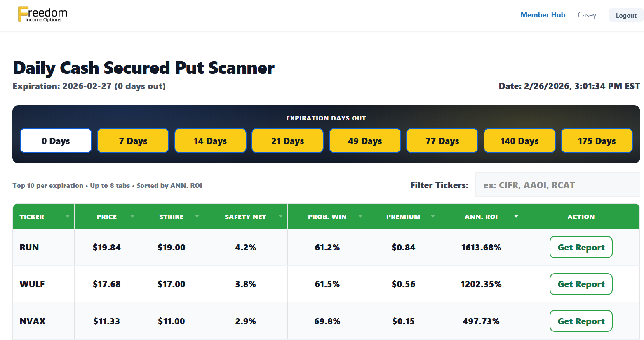Viewport: 644px width, 340px height.
Task: Select the 14 Days expiration tab
Action: coord(210,140)
